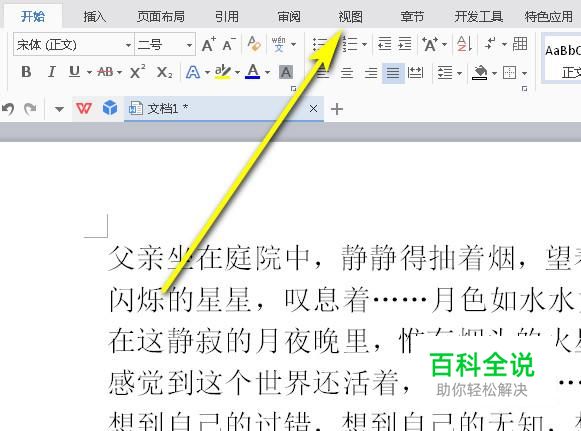Open the 开发工具 tab
This screenshot has height=431, width=581.
[x=478, y=17]
